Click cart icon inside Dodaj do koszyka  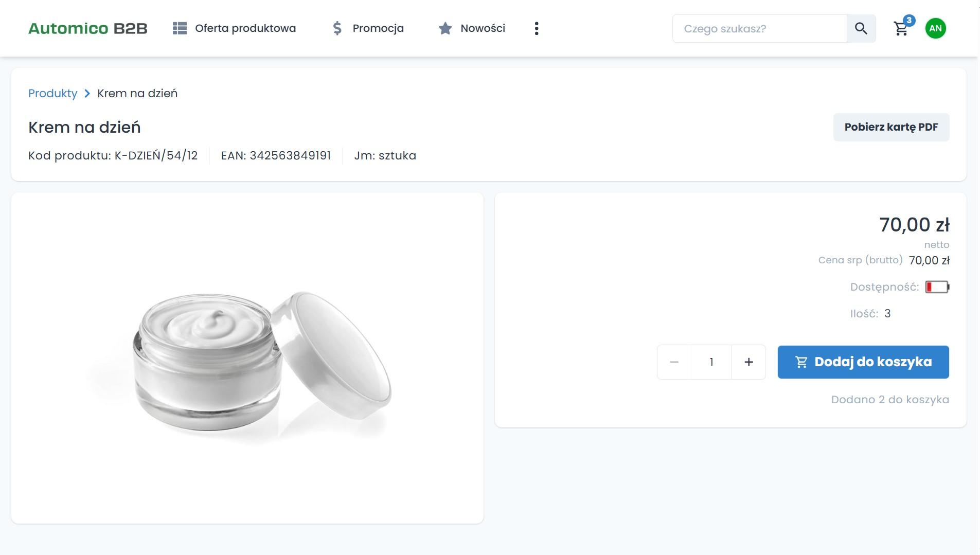[801, 362]
